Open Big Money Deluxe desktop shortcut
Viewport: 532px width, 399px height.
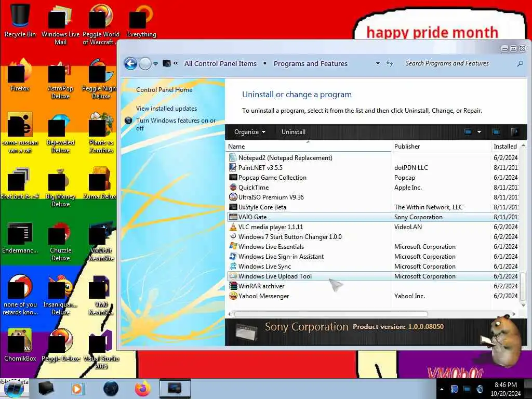coord(60,187)
